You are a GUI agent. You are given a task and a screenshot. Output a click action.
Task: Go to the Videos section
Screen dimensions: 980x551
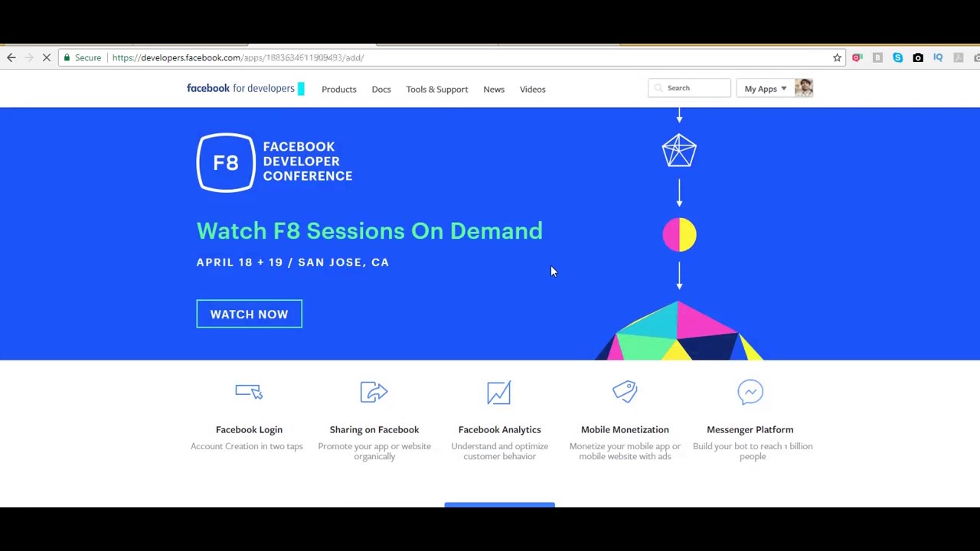533,89
